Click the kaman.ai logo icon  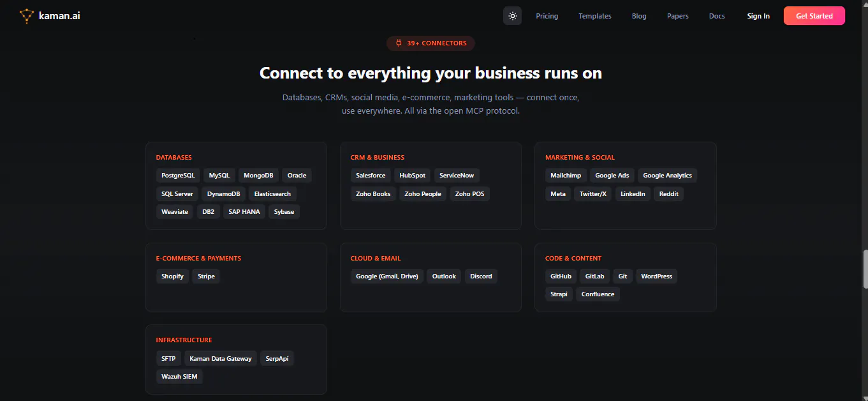tap(27, 16)
